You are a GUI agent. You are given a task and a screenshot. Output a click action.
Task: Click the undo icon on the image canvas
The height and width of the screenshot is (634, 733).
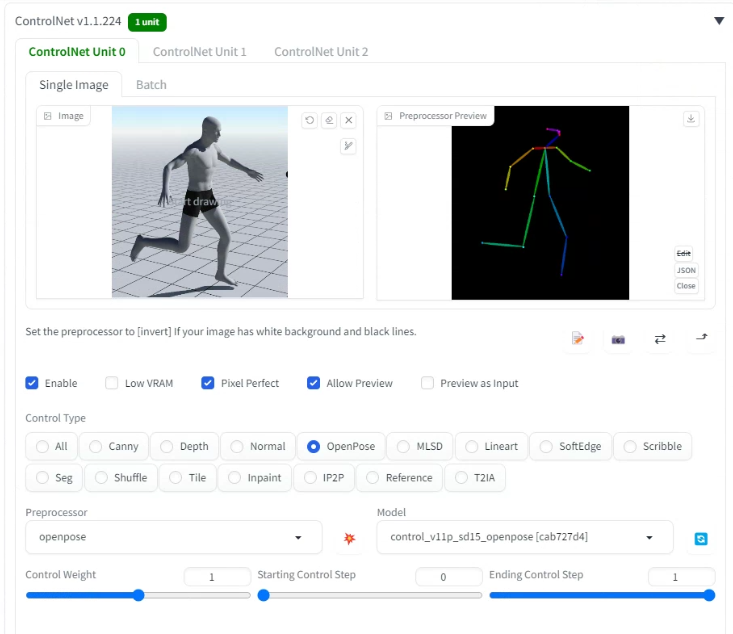point(309,120)
